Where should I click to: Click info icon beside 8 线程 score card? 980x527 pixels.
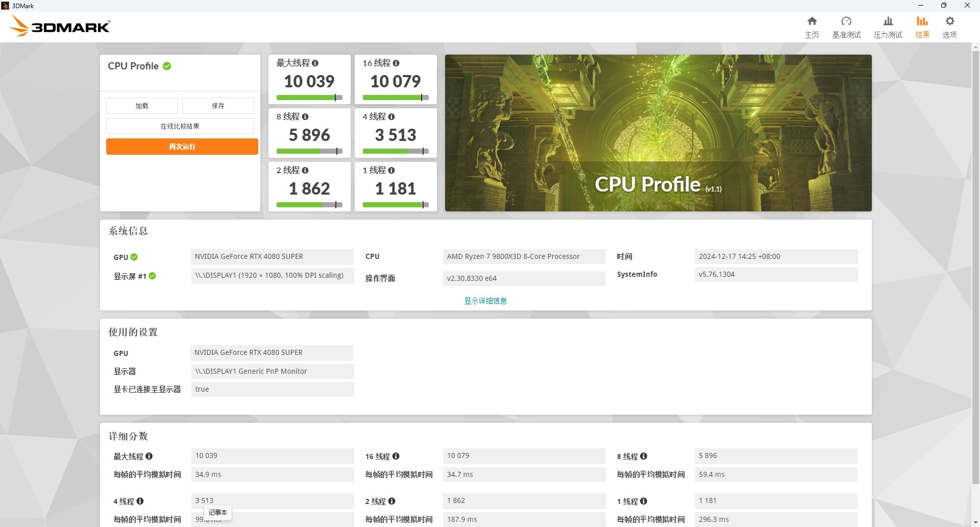305,117
